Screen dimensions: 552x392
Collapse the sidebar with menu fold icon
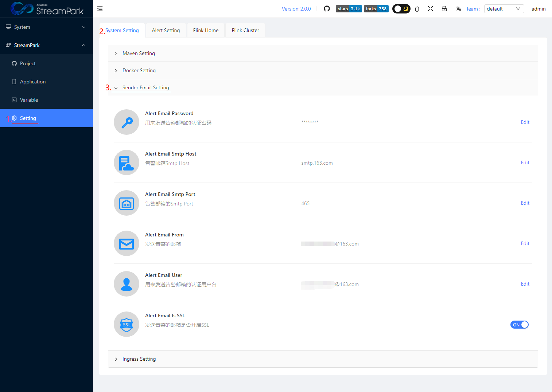tap(100, 9)
